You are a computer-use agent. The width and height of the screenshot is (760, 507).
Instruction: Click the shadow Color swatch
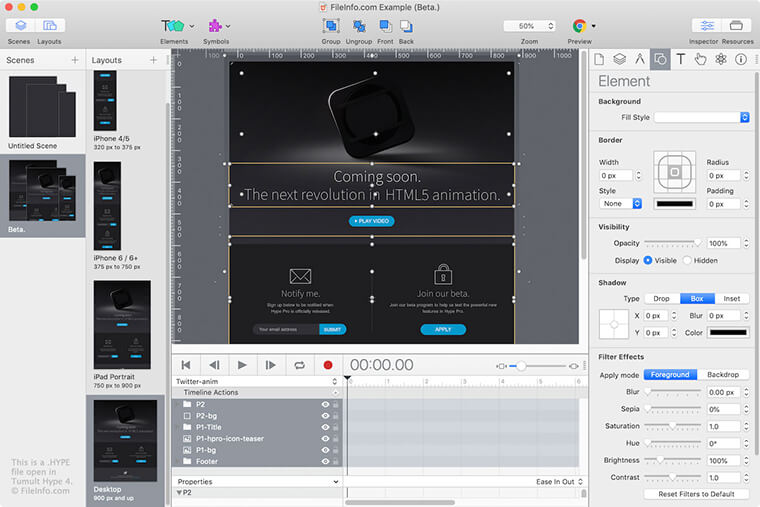point(728,332)
